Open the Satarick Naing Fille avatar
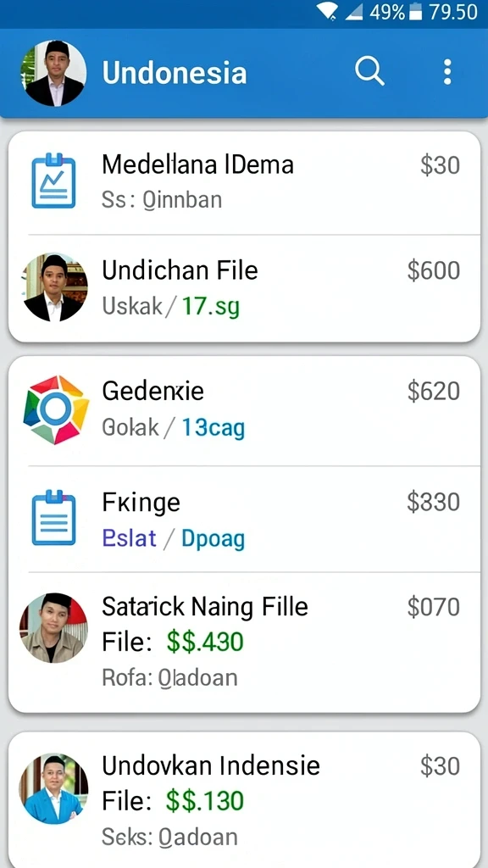Image resolution: width=488 pixels, height=868 pixels. click(53, 628)
